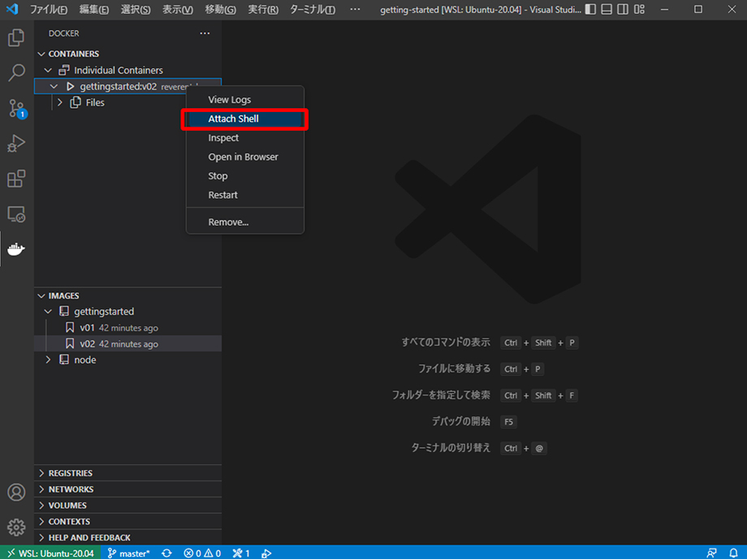The height and width of the screenshot is (560, 747).
Task: Toggle primary sidebar layout icon
Action: pos(590,9)
